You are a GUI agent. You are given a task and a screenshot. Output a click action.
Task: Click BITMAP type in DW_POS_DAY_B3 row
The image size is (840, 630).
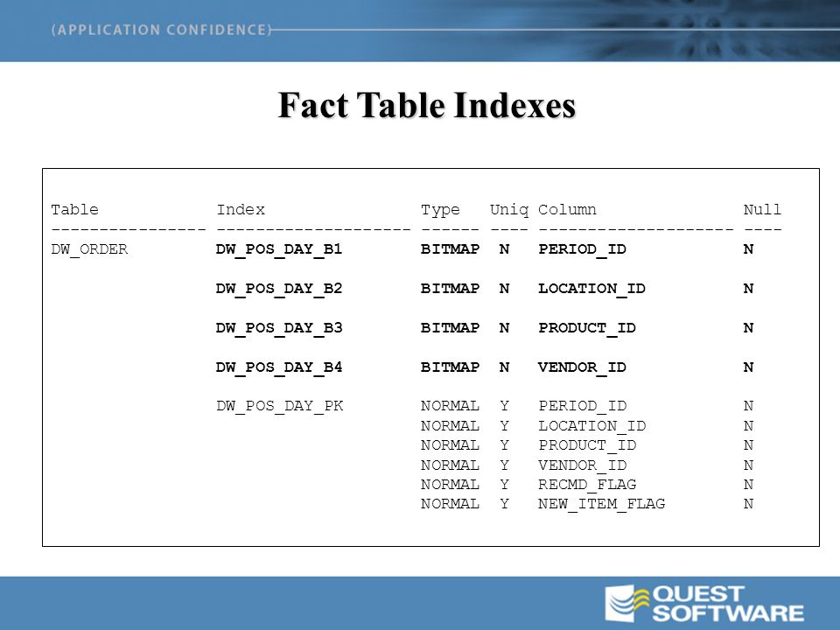[450, 327]
